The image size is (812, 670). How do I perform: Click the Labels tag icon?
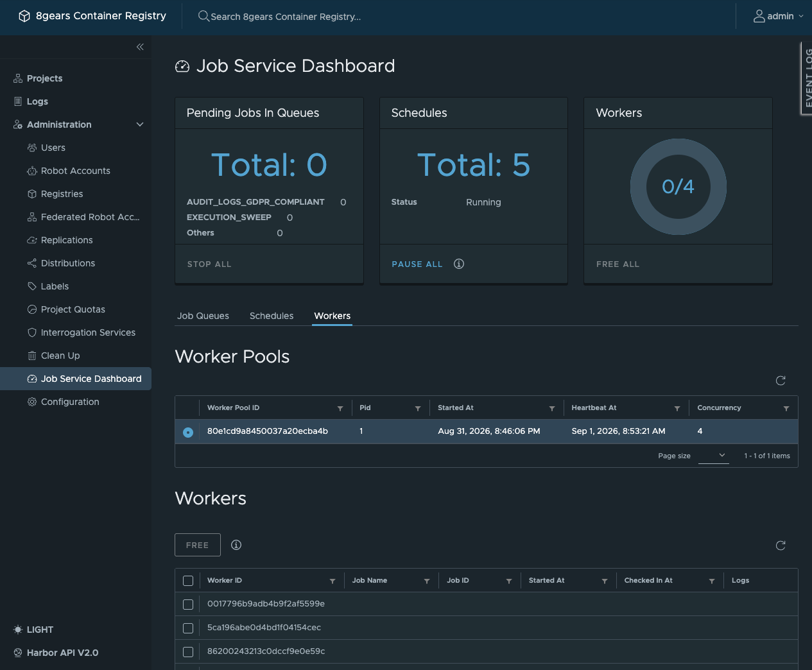(x=32, y=286)
